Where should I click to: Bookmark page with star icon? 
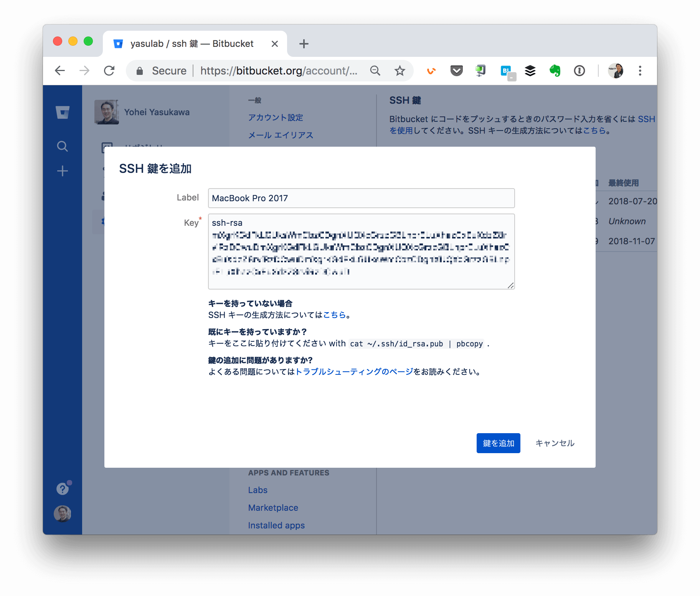[400, 71]
